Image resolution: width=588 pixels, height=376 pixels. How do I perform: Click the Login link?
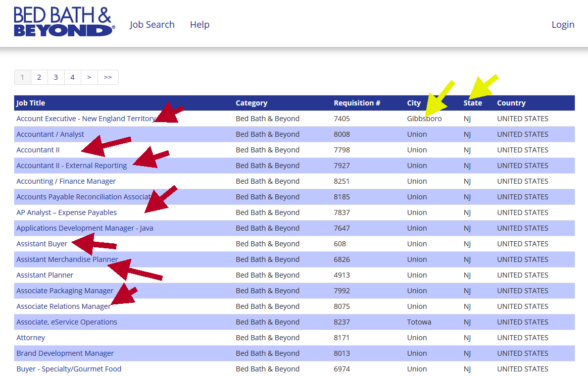point(563,25)
